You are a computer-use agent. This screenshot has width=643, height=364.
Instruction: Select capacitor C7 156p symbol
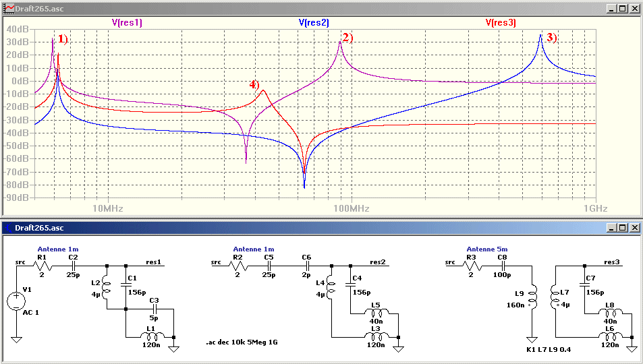pyautogui.click(x=585, y=284)
